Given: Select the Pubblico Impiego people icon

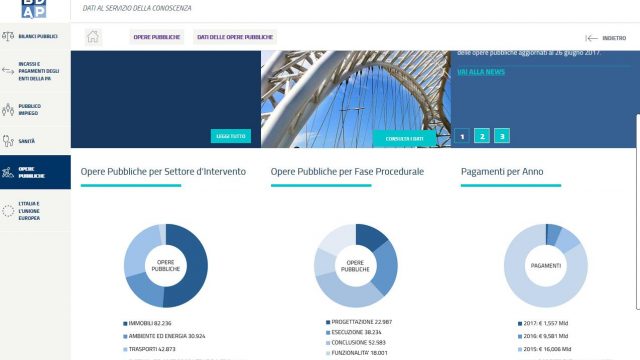Looking at the screenshot, I should coord(8,109).
